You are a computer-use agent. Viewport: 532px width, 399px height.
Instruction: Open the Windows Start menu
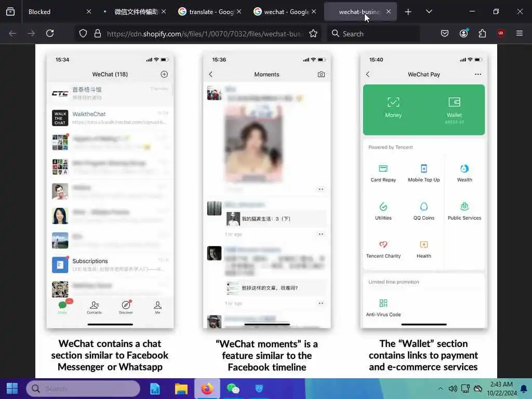click(x=12, y=389)
